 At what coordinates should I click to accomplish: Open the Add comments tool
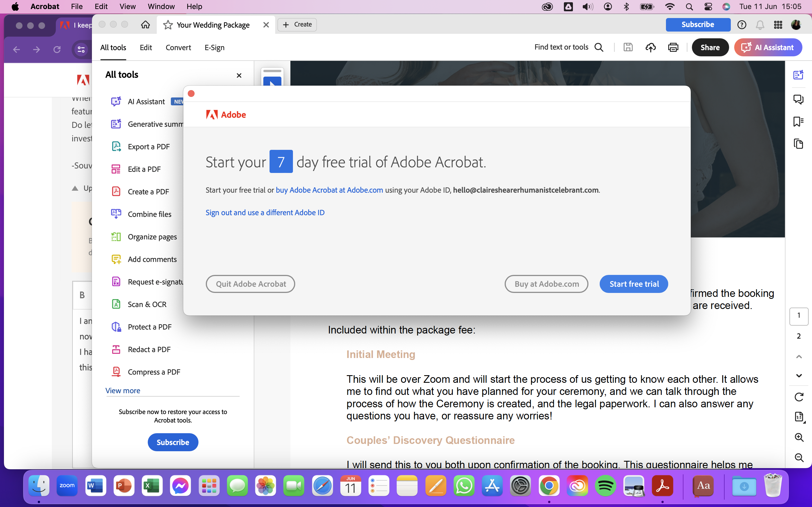[x=152, y=259]
